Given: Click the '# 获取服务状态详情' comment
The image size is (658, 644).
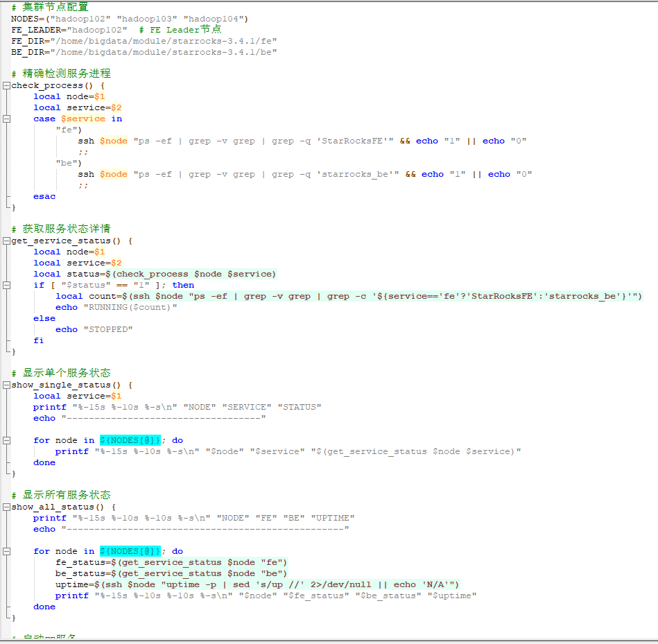Looking at the screenshot, I should pos(61,229).
